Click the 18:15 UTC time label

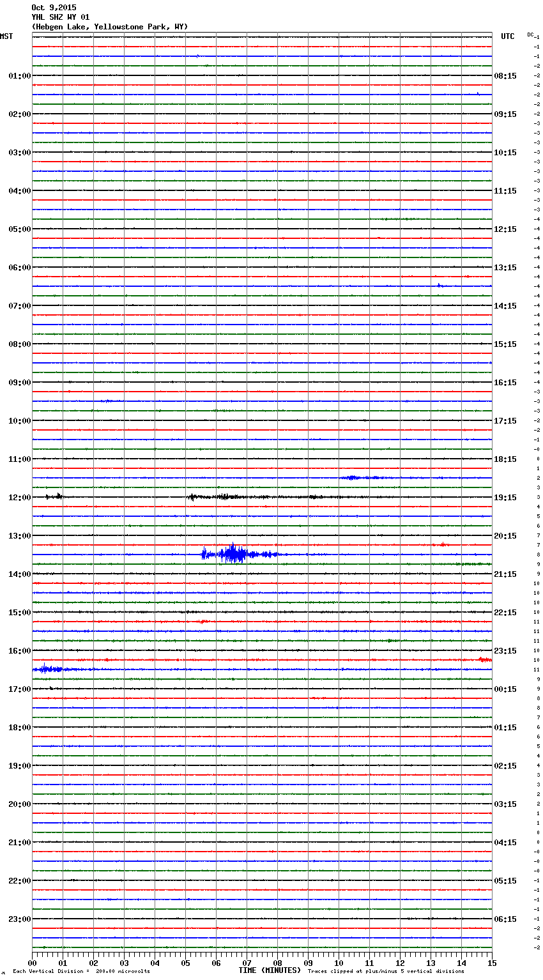505,459
